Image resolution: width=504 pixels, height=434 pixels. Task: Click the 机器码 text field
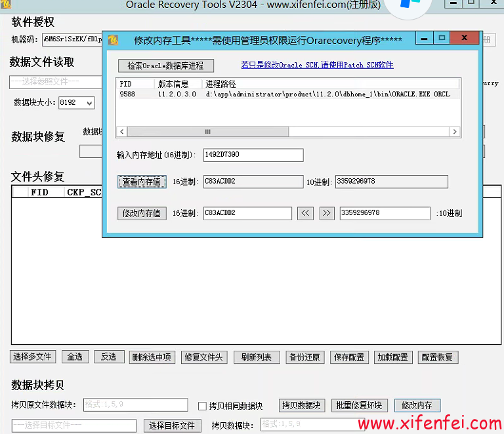[72, 39]
